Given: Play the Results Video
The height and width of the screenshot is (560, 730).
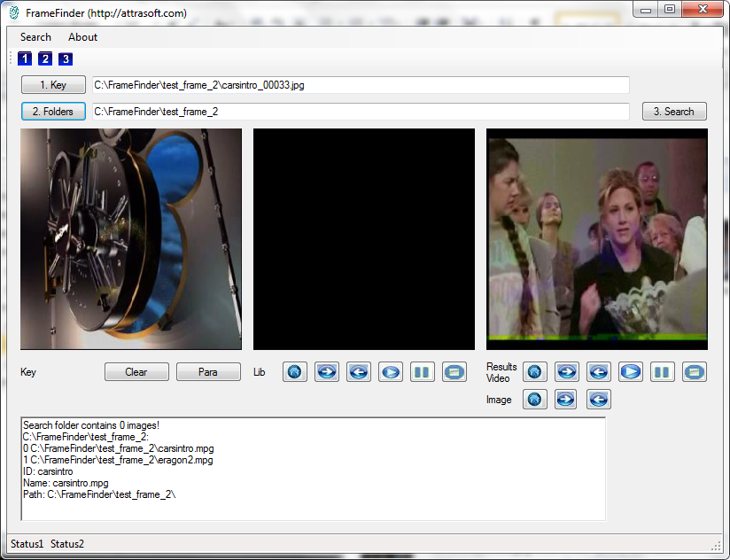Looking at the screenshot, I should (631, 372).
